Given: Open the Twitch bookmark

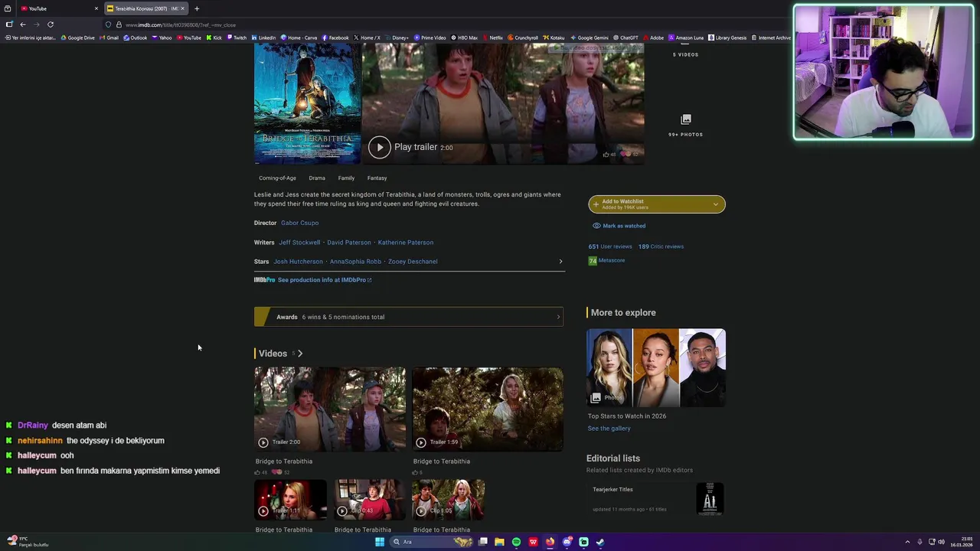Looking at the screenshot, I should (x=236, y=37).
